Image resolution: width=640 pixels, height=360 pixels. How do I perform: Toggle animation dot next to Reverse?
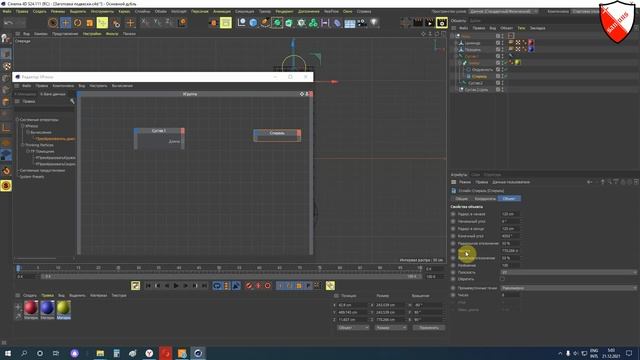point(453,279)
